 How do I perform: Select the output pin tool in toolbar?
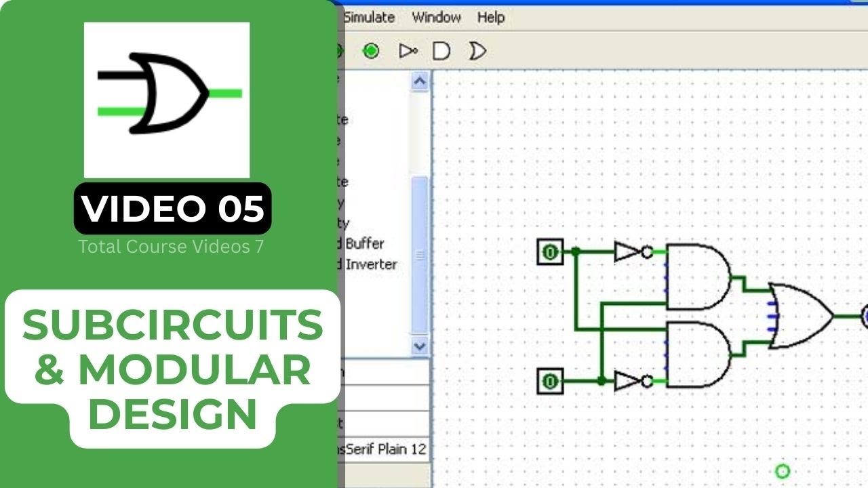[x=370, y=51]
